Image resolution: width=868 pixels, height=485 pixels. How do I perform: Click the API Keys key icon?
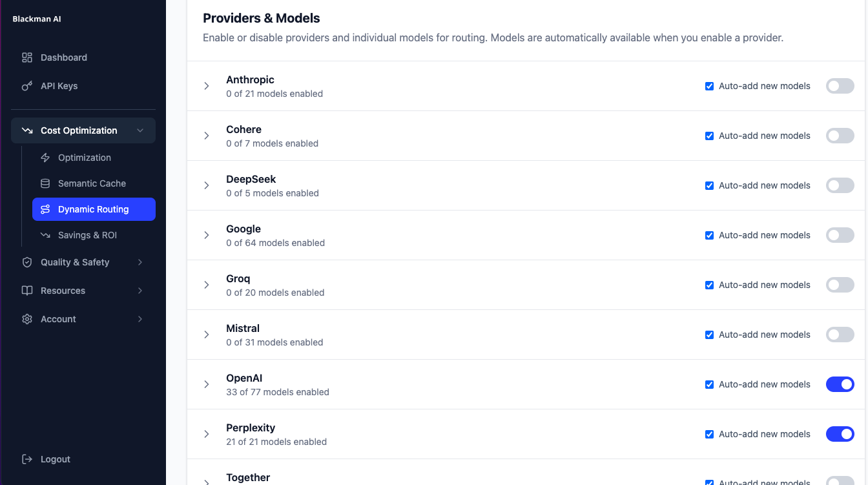[x=26, y=86]
